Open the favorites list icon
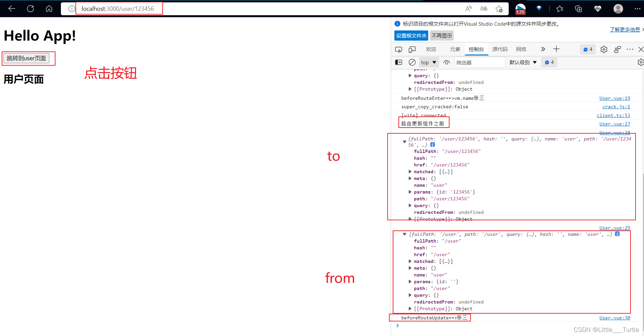 pyautogui.click(x=560, y=9)
